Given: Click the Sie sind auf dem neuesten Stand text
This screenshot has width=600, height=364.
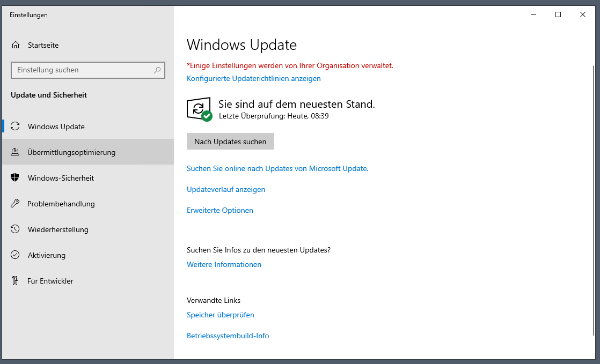Looking at the screenshot, I should pyautogui.click(x=297, y=104).
